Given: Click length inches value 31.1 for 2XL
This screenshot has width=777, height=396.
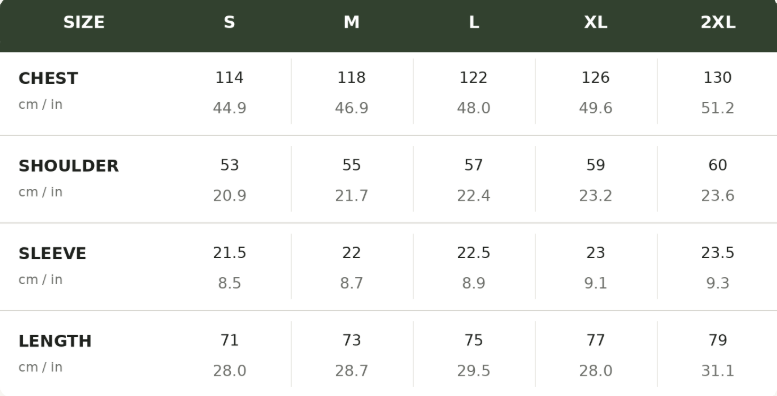Looking at the screenshot, I should [718, 371].
